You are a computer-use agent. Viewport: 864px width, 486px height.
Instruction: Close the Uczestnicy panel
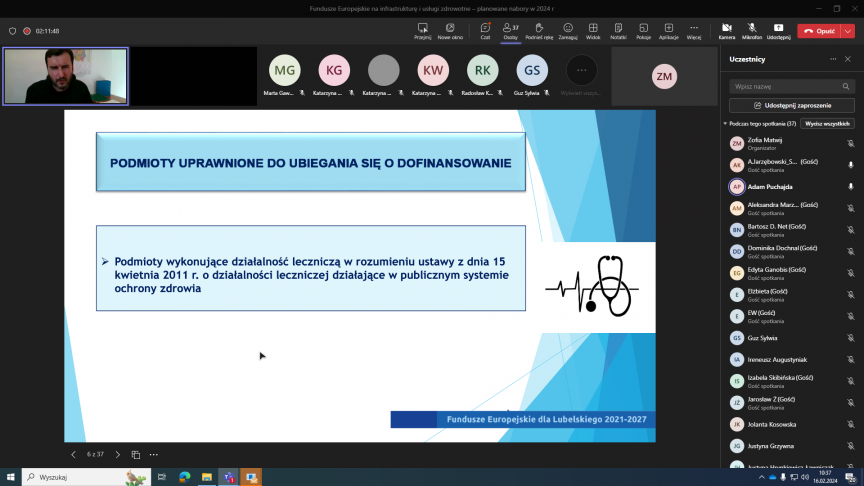click(848, 59)
